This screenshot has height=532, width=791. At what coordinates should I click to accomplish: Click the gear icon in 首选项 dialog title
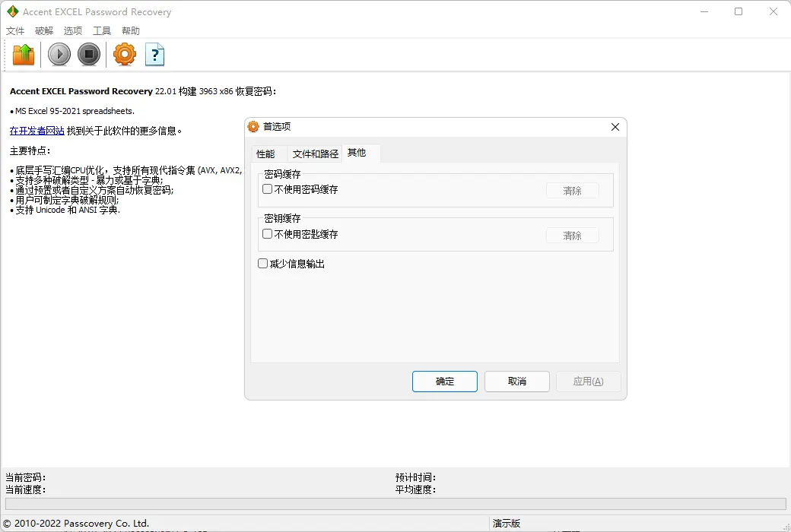tap(253, 127)
